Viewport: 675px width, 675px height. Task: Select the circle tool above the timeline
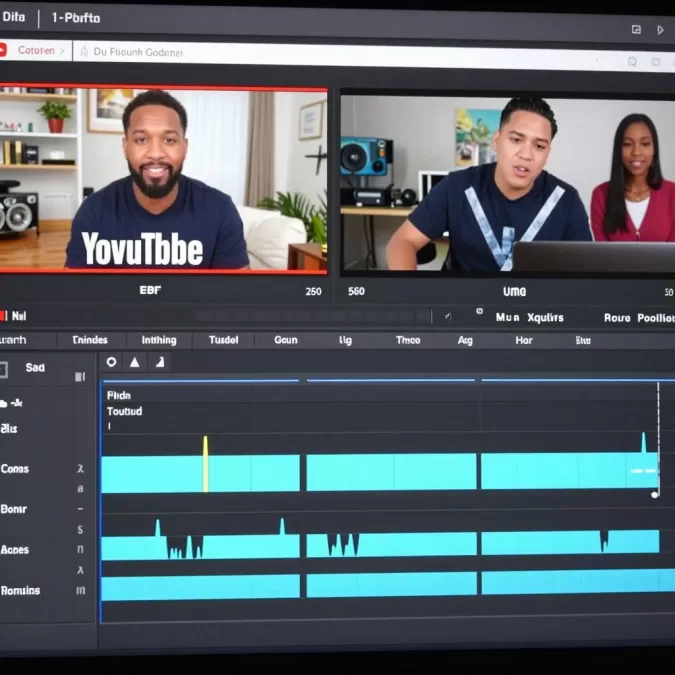click(111, 362)
